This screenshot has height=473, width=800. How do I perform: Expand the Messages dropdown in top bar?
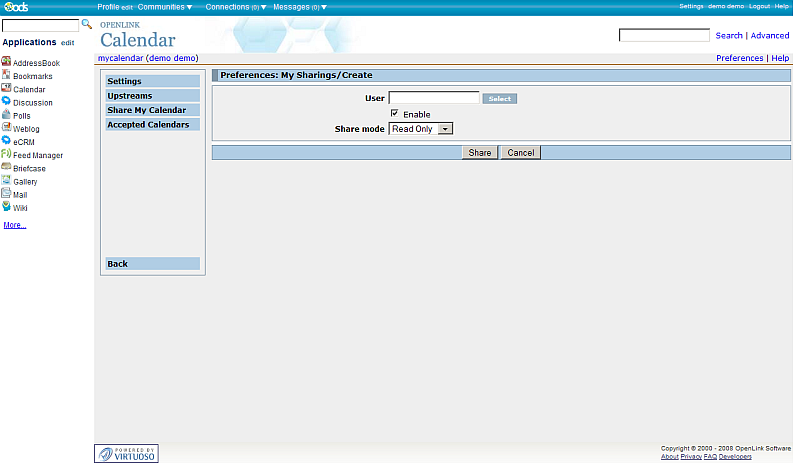(x=300, y=7)
